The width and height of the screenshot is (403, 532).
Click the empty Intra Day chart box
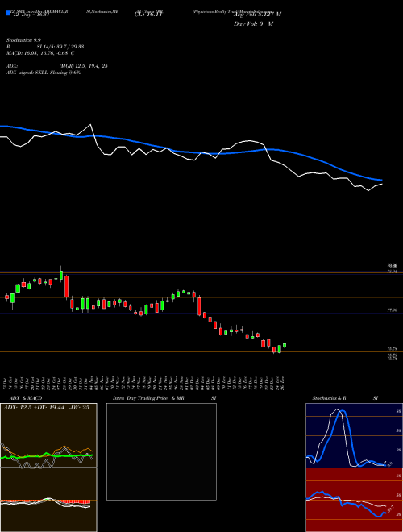[161, 451]
